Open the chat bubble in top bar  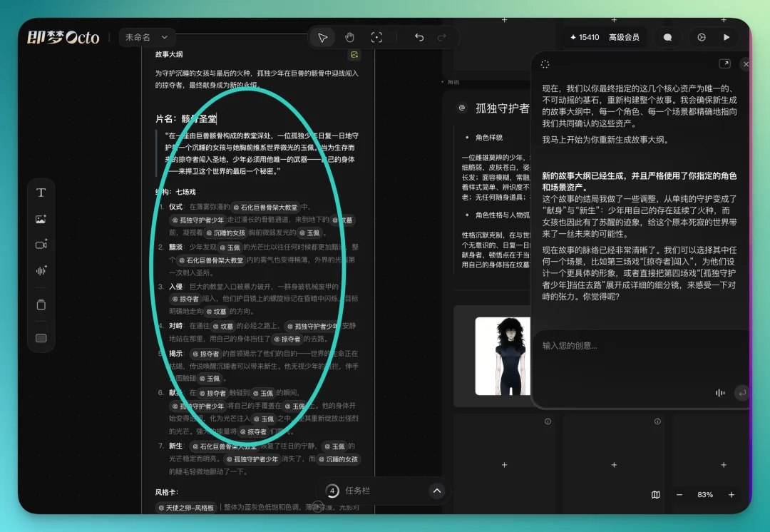pos(667,37)
